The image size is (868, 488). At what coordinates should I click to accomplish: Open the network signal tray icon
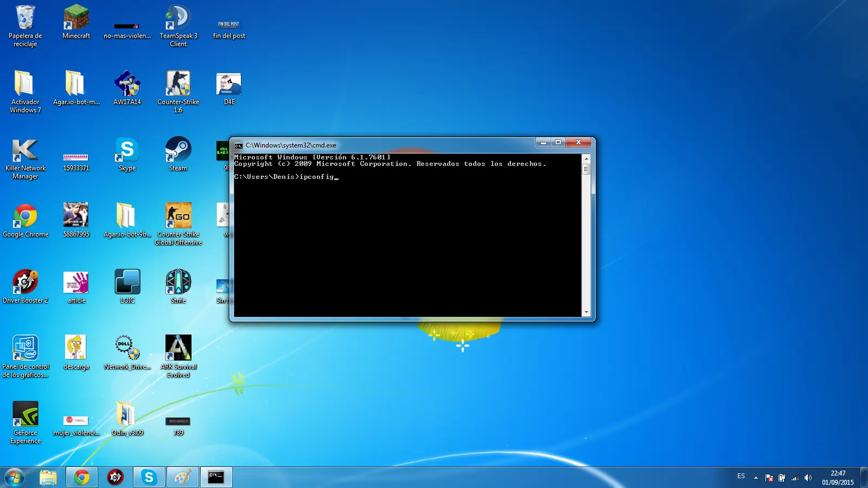(795, 478)
